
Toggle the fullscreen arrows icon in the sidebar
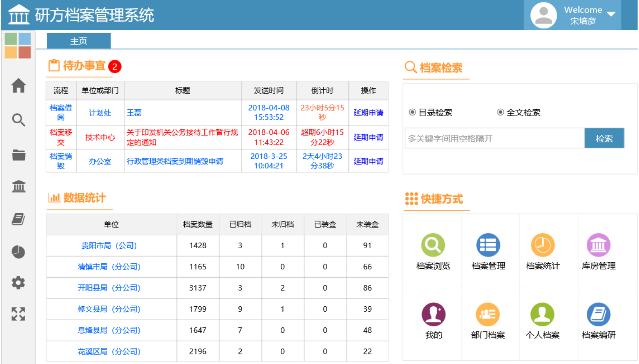tap(19, 314)
